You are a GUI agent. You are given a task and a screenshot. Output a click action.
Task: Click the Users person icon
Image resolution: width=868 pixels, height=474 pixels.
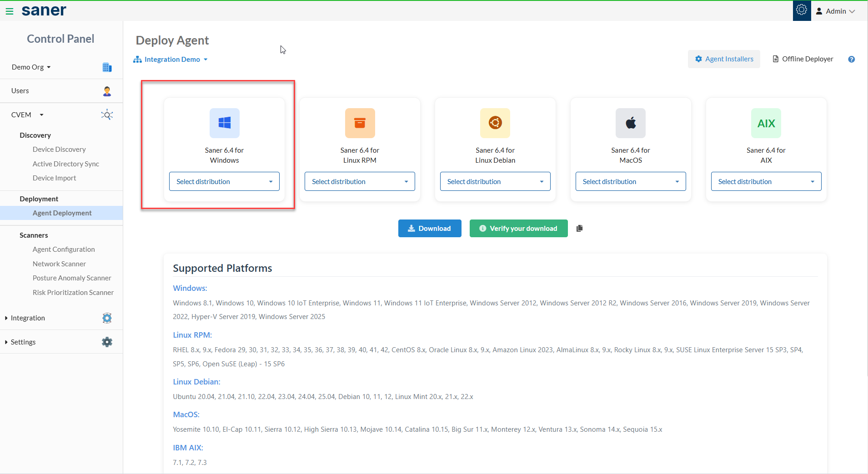pos(107,91)
